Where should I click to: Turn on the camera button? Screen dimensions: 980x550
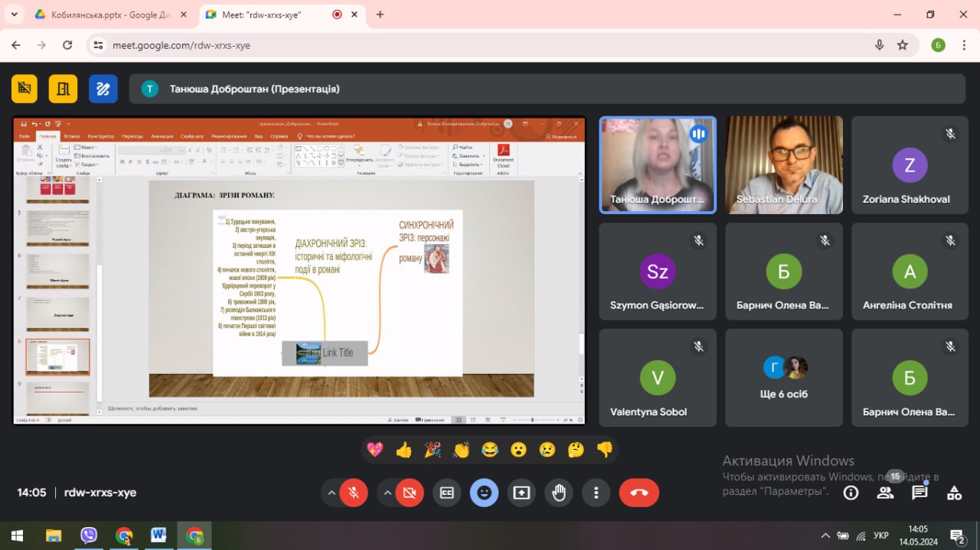pyautogui.click(x=410, y=493)
